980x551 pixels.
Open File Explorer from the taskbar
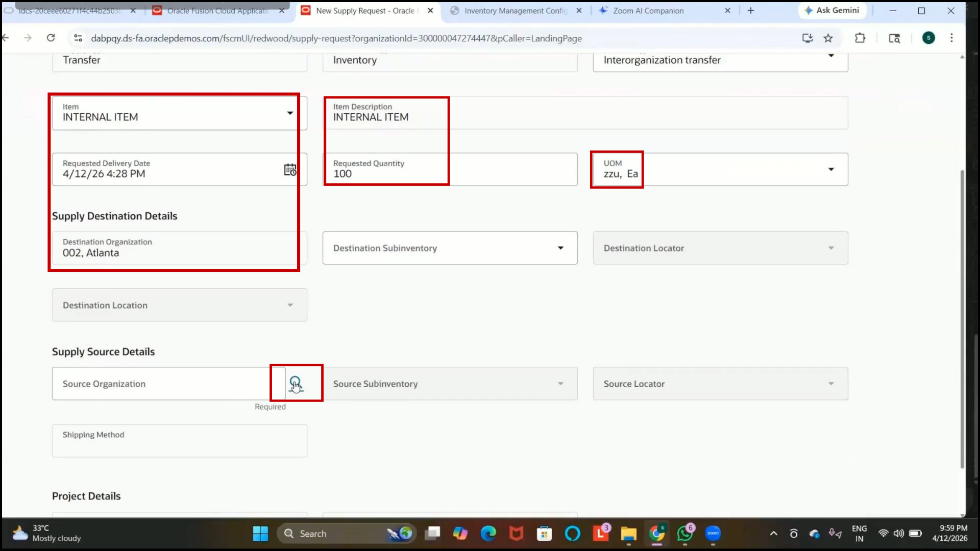pyautogui.click(x=628, y=534)
